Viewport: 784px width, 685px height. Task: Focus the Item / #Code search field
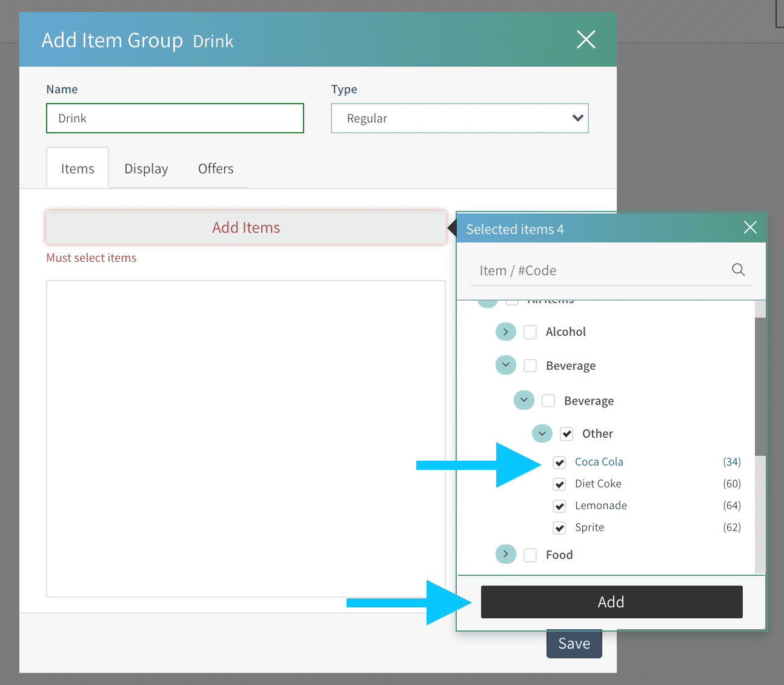click(600, 270)
